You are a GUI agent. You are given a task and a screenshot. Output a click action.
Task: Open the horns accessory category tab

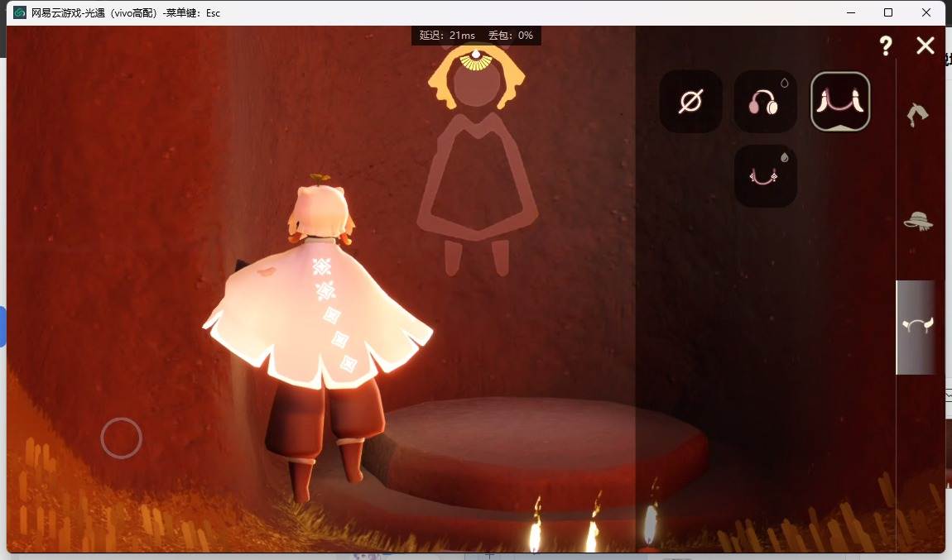click(x=916, y=327)
